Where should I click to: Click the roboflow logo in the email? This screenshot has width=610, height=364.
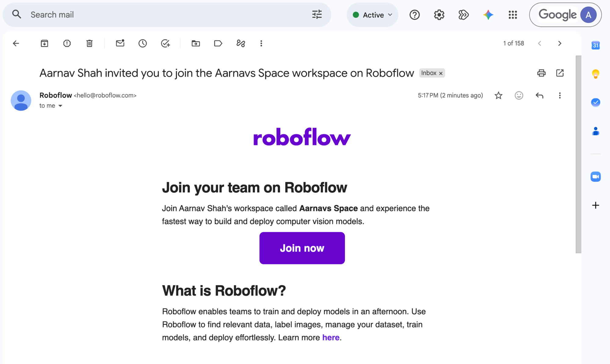tap(302, 137)
